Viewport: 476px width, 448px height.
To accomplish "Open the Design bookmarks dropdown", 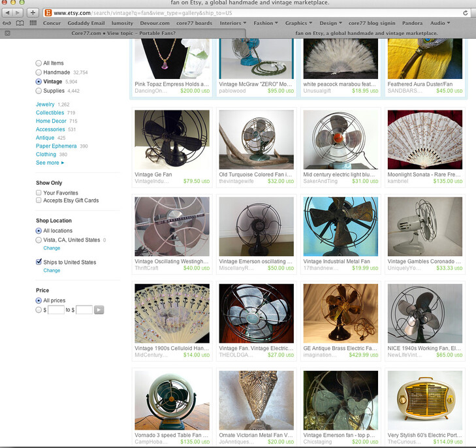I will [330, 23].
